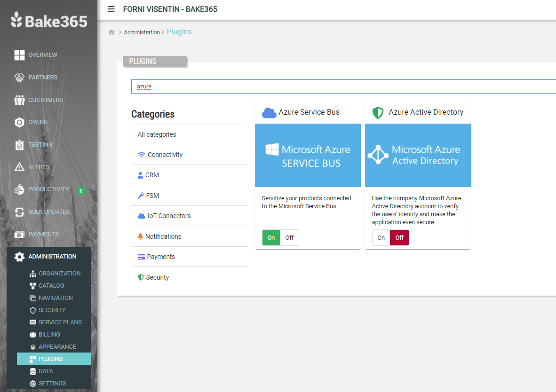Viewport: 556px width, 392px height.
Task: Turn Azure Service Bus Off
Action: coord(289,237)
